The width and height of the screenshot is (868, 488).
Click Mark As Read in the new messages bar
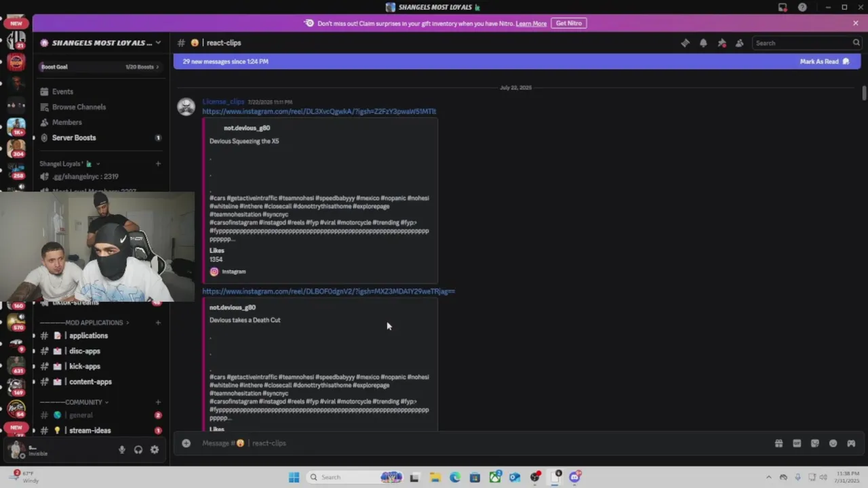tap(824, 62)
